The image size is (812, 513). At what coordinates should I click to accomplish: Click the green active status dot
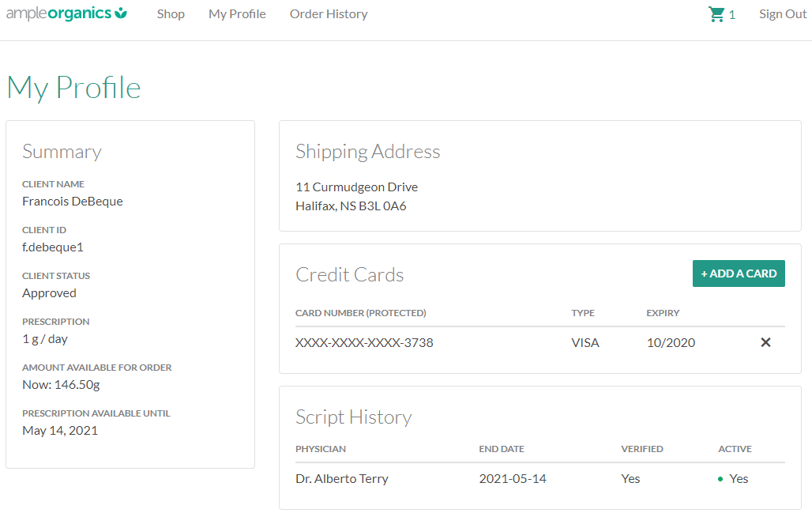coord(720,479)
